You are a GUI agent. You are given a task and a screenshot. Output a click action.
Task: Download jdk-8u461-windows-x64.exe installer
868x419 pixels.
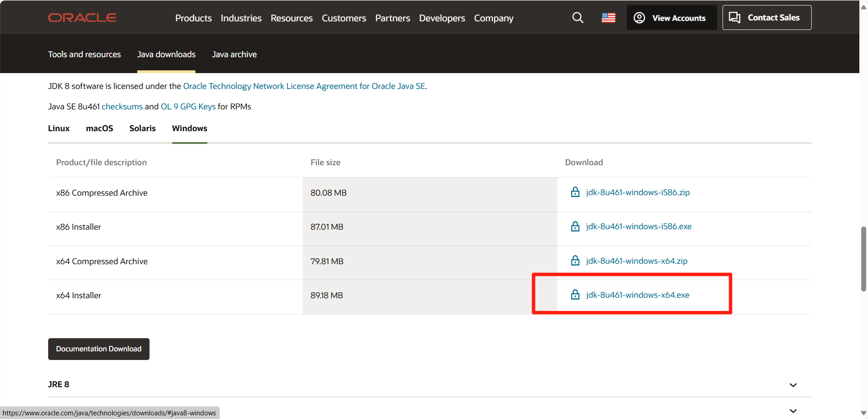(x=638, y=295)
